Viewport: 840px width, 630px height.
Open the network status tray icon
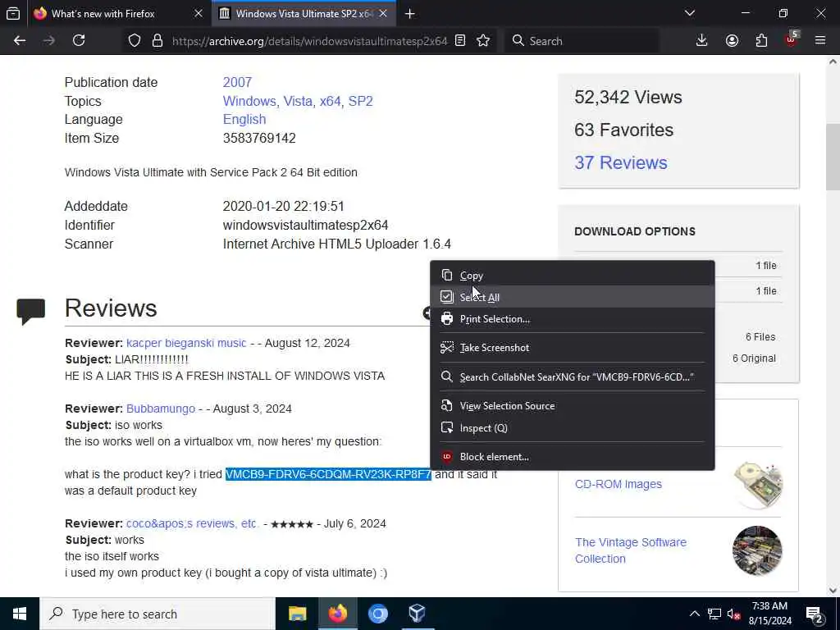pyautogui.click(x=714, y=614)
